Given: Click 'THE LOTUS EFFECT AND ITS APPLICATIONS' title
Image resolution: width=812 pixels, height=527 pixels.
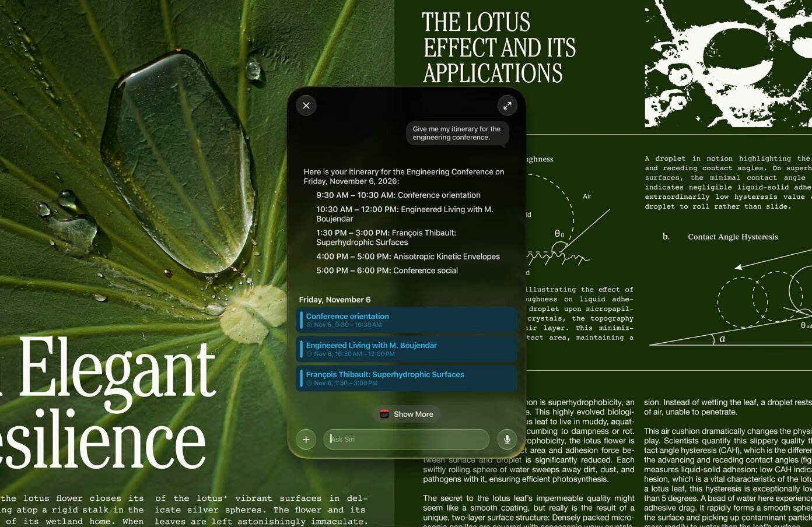Looking at the screenshot, I should (499, 48).
